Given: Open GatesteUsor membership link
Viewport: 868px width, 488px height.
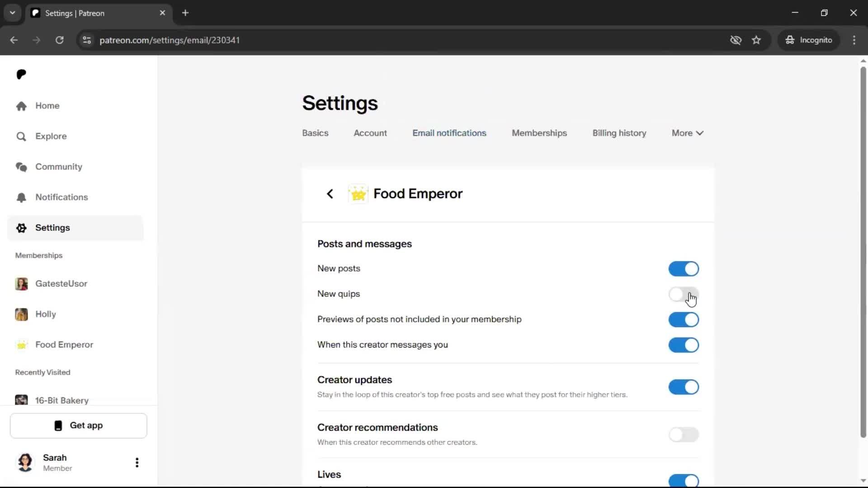Looking at the screenshot, I should click(75, 284).
